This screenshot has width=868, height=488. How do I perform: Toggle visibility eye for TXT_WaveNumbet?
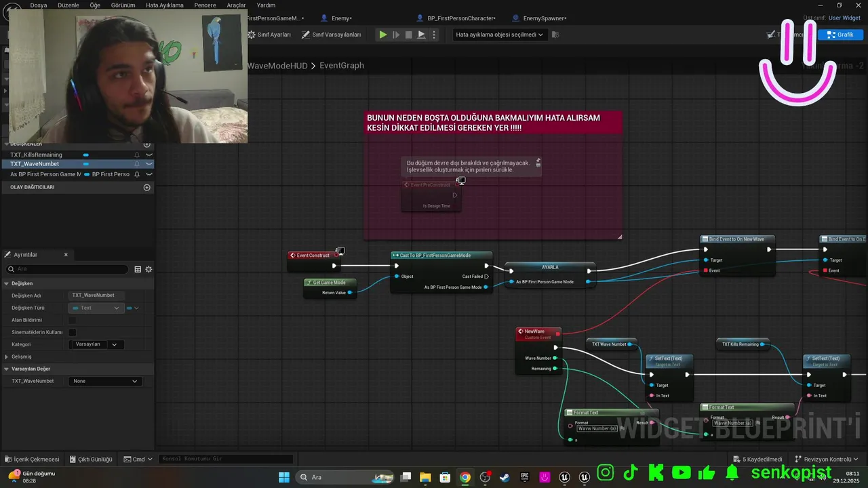point(149,164)
